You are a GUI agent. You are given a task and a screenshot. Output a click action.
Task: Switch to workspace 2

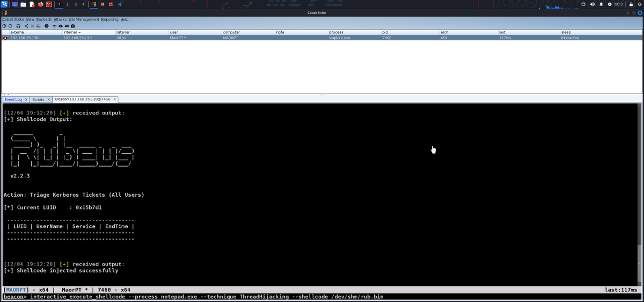tap(67, 4)
